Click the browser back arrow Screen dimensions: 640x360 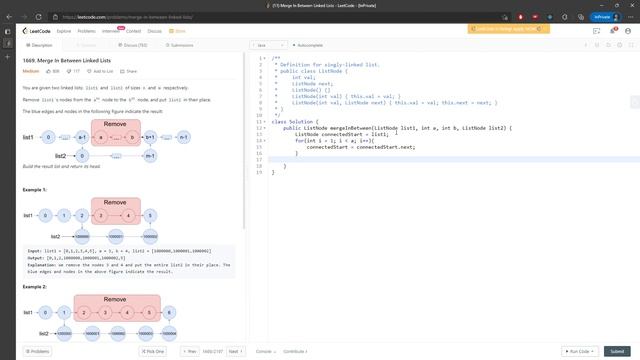click(9, 17)
